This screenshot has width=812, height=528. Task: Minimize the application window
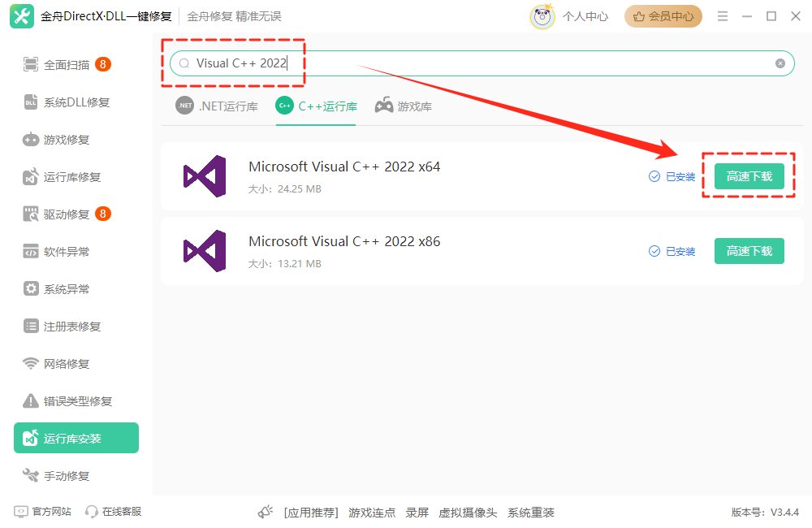747,16
